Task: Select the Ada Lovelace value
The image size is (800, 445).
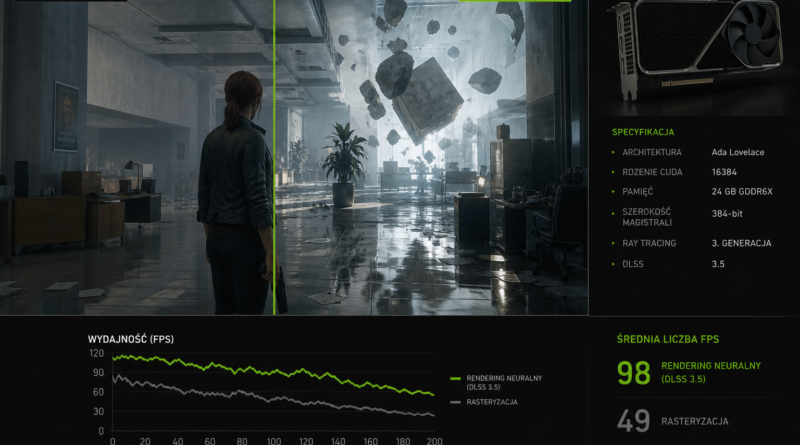Action: coord(738,152)
